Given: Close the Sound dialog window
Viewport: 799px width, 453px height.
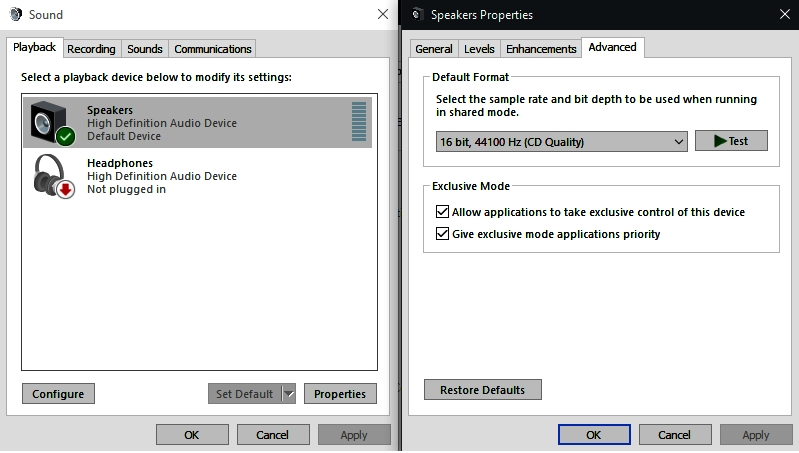Looking at the screenshot, I should tap(383, 14).
